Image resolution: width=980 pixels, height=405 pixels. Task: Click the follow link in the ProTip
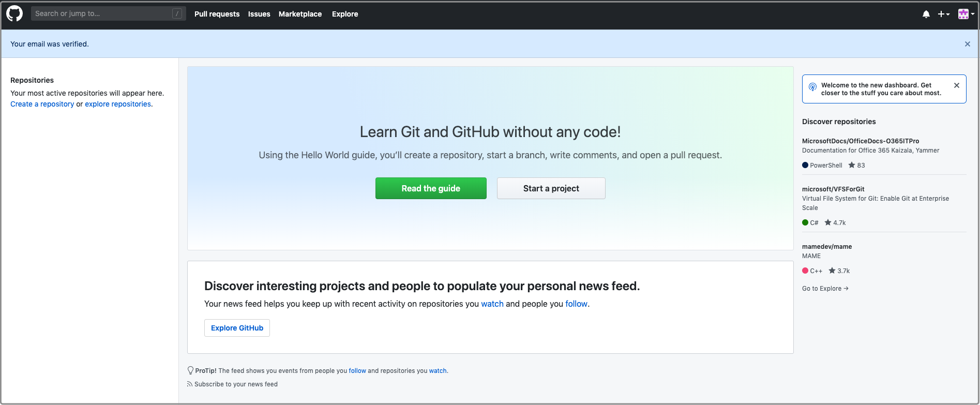click(x=357, y=371)
